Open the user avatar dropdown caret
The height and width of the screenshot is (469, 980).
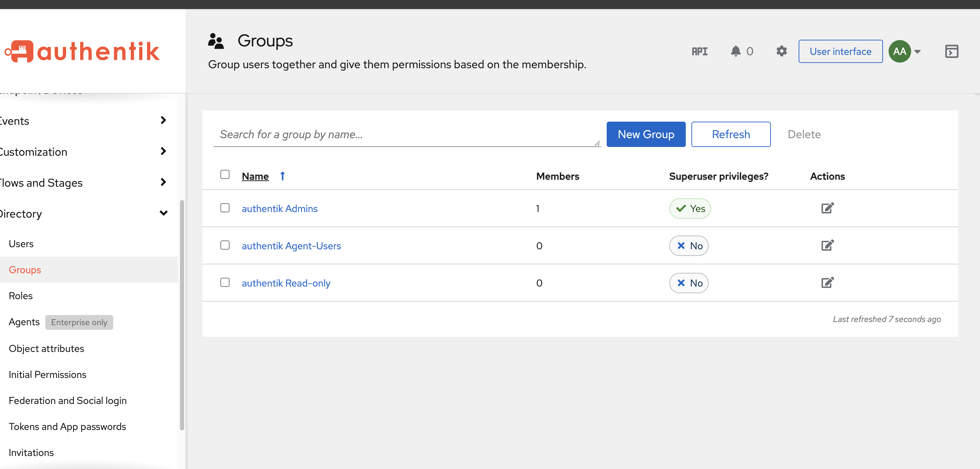pos(917,52)
